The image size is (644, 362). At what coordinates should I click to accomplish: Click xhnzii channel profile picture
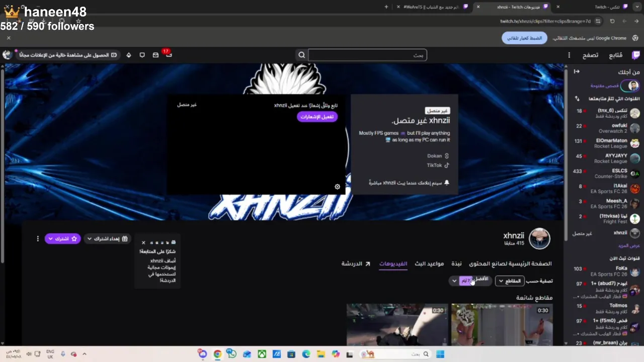pos(539,239)
